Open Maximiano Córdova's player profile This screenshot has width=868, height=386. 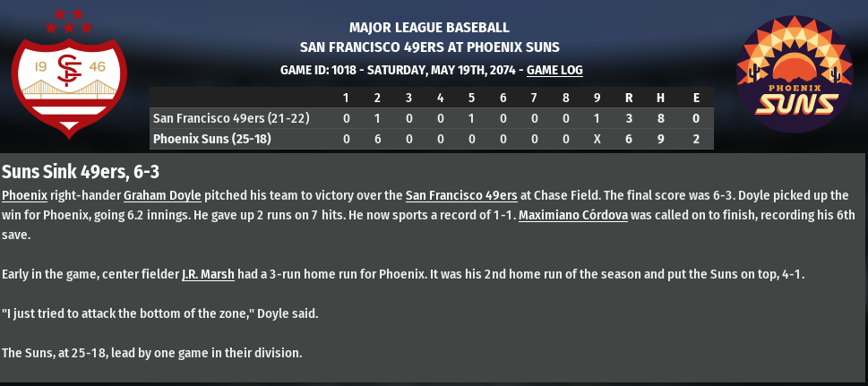(573, 215)
